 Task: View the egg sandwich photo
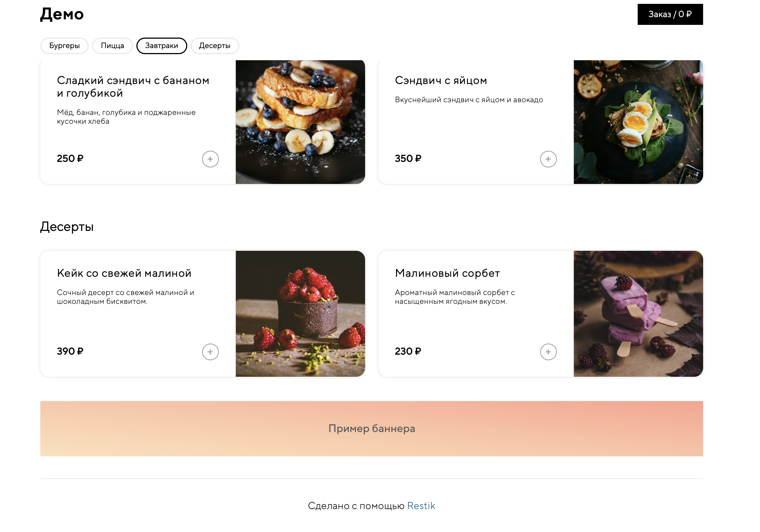coord(638,122)
